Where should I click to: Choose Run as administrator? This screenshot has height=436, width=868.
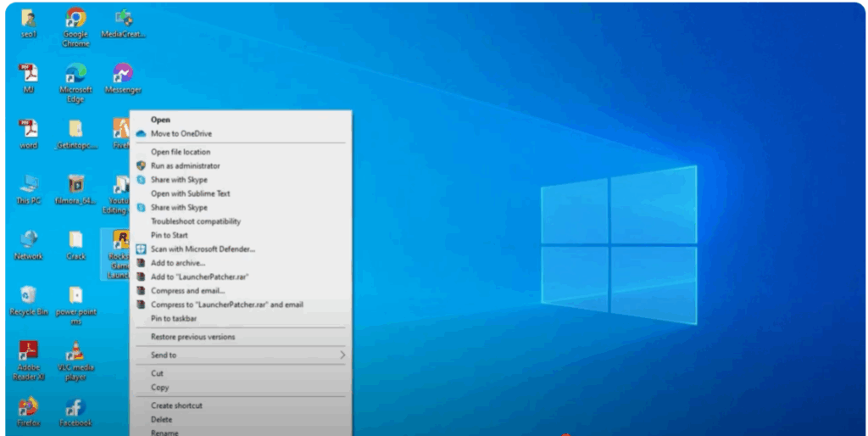[240, 165]
